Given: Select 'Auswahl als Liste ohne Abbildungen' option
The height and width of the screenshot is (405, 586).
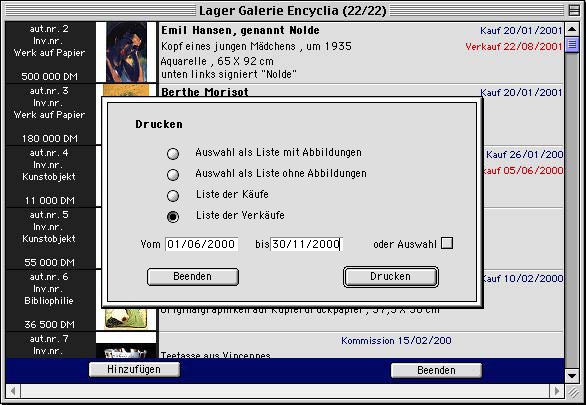Looking at the screenshot, I should point(173,174).
